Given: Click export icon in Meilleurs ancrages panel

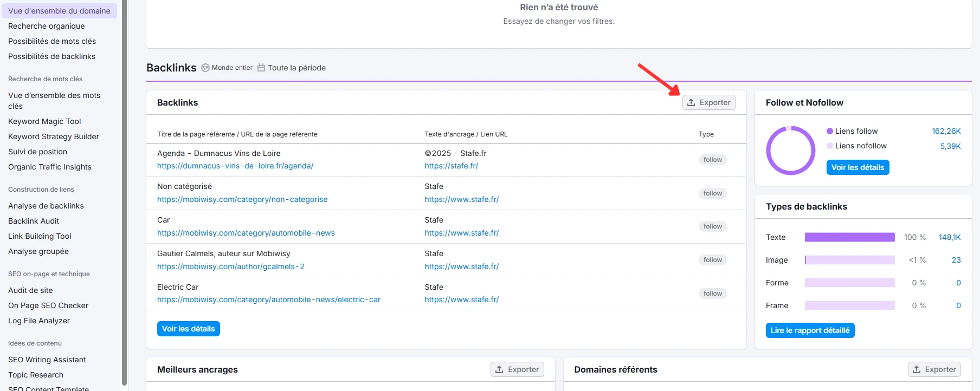Looking at the screenshot, I should click(499, 369).
